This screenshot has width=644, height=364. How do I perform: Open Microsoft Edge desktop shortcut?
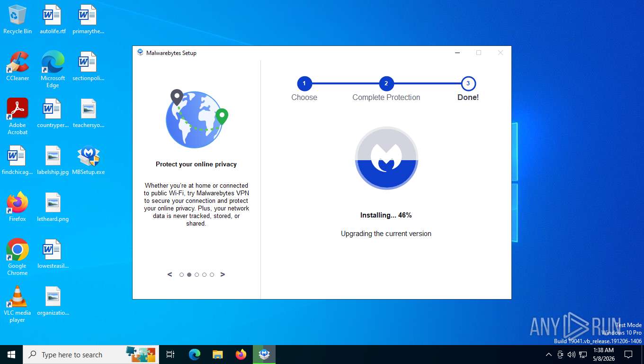(53, 69)
